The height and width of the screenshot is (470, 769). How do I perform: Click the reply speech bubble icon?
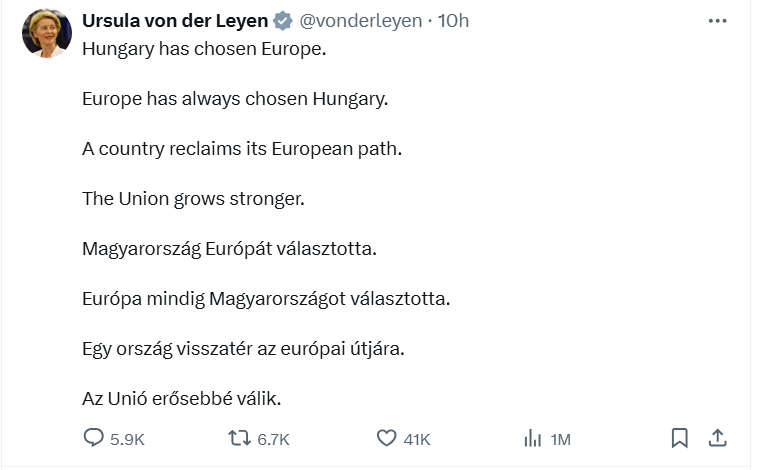(x=93, y=438)
